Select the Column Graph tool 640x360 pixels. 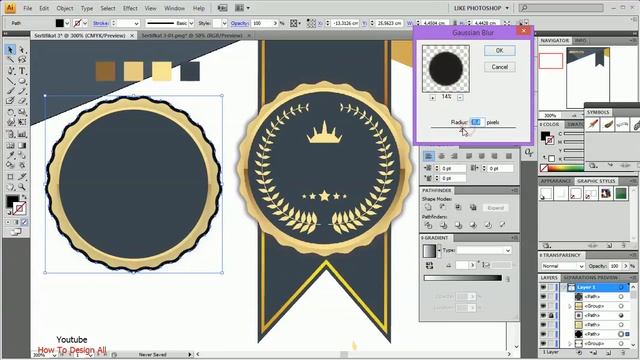tap(22, 134)
